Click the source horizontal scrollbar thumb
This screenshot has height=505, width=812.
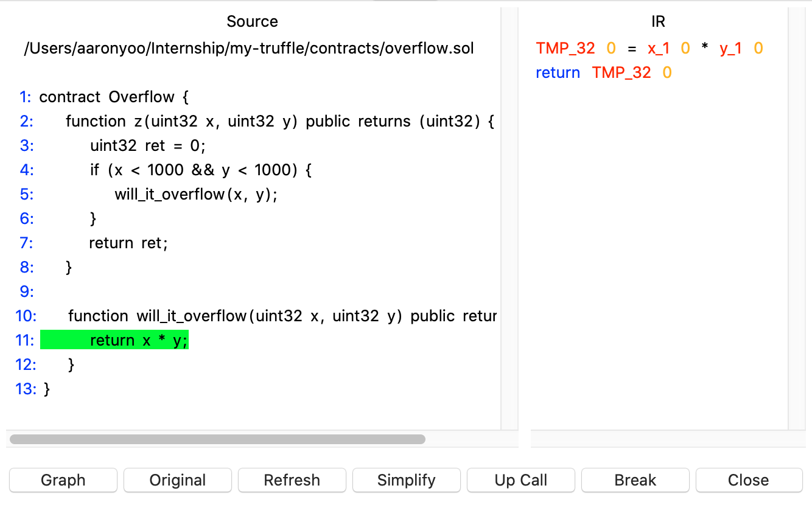217,439
